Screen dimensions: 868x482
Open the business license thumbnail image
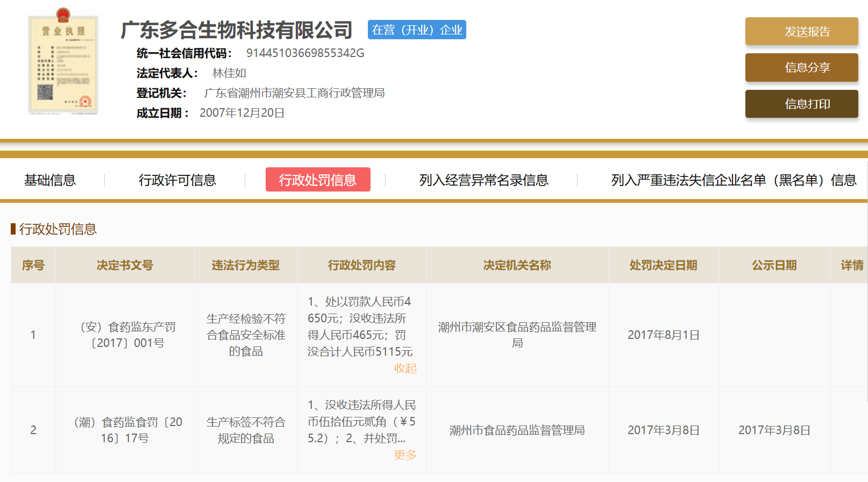(63, 61)
